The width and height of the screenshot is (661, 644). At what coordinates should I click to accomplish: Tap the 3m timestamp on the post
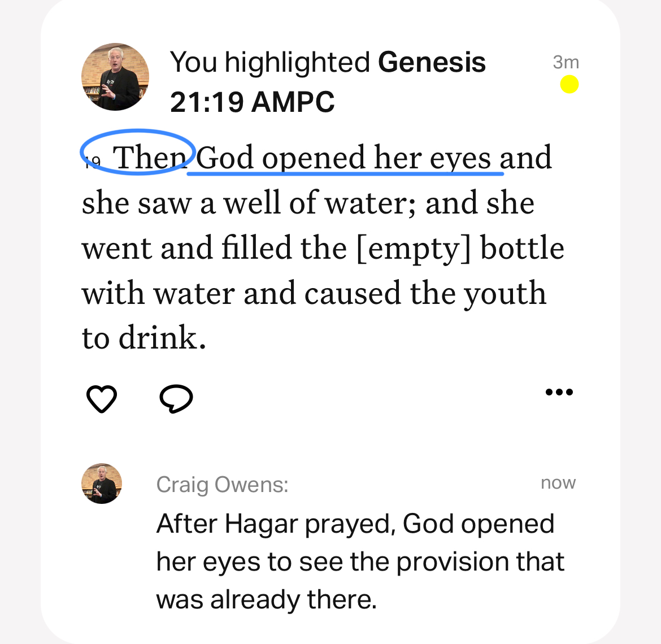click(566, 62)
